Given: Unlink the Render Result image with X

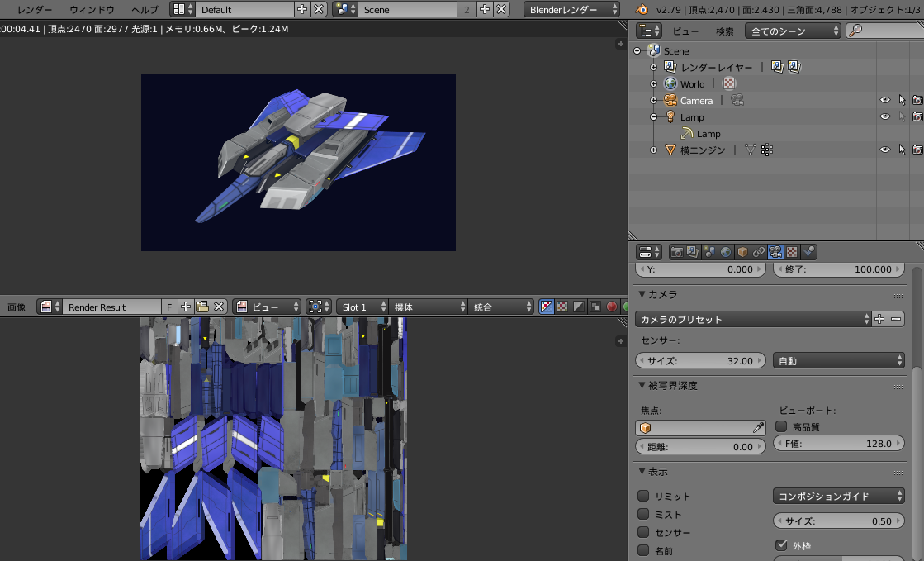Looking at the screenshot, I should tap(219, 307).
